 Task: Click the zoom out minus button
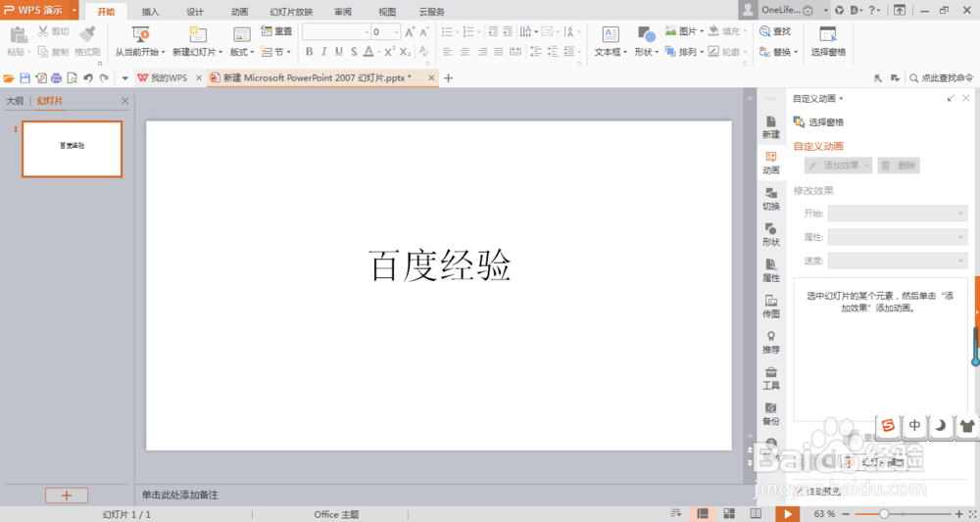click(847, 514)
